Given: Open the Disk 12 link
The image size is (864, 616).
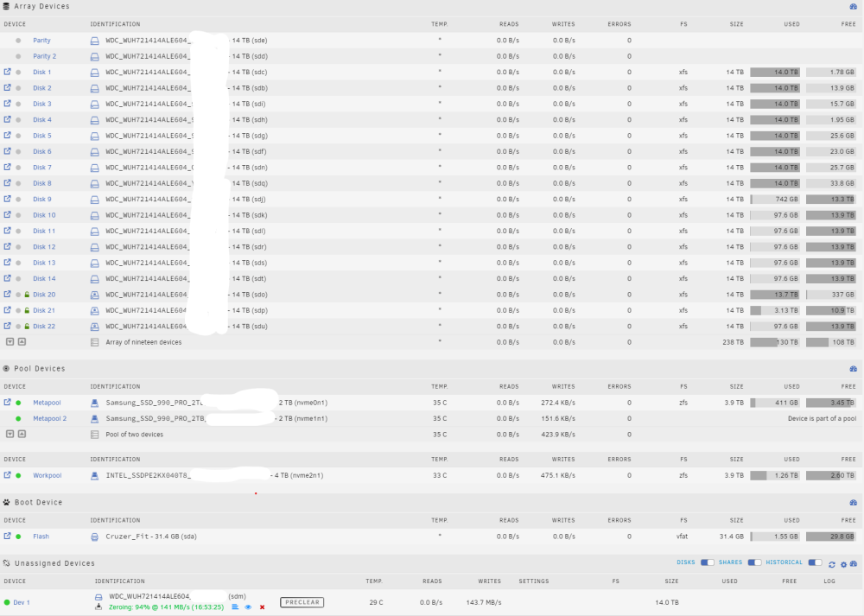Looking at the screenshot, I should click(x=44, y=247).
